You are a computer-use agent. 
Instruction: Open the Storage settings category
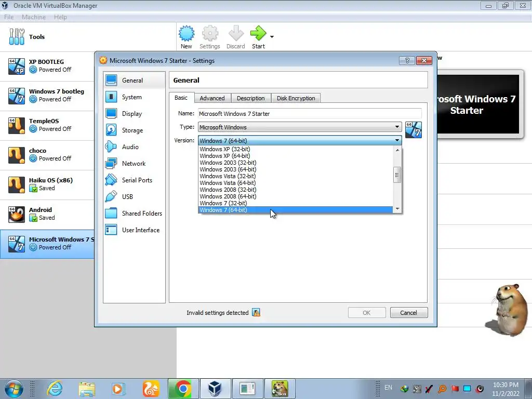pos(135,130)
